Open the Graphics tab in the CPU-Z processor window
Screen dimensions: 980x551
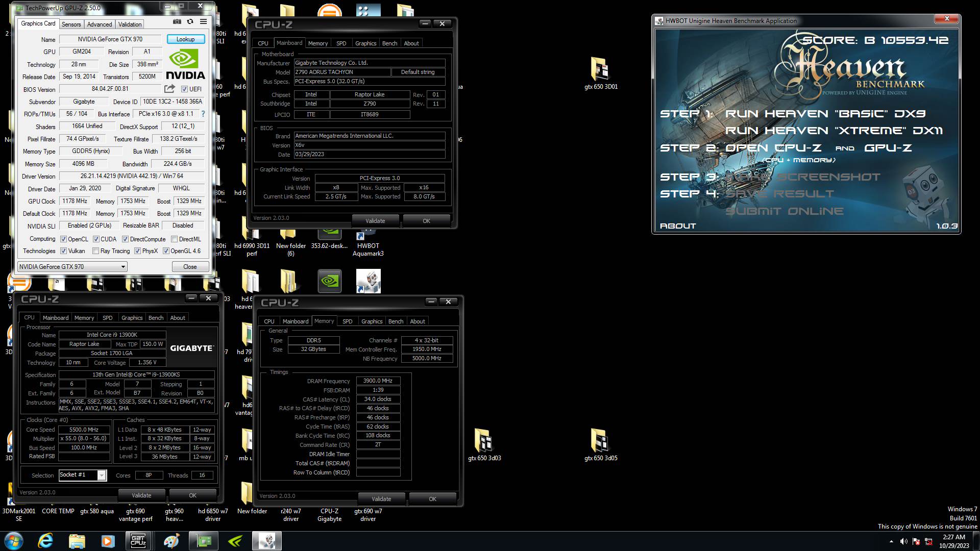132,318
